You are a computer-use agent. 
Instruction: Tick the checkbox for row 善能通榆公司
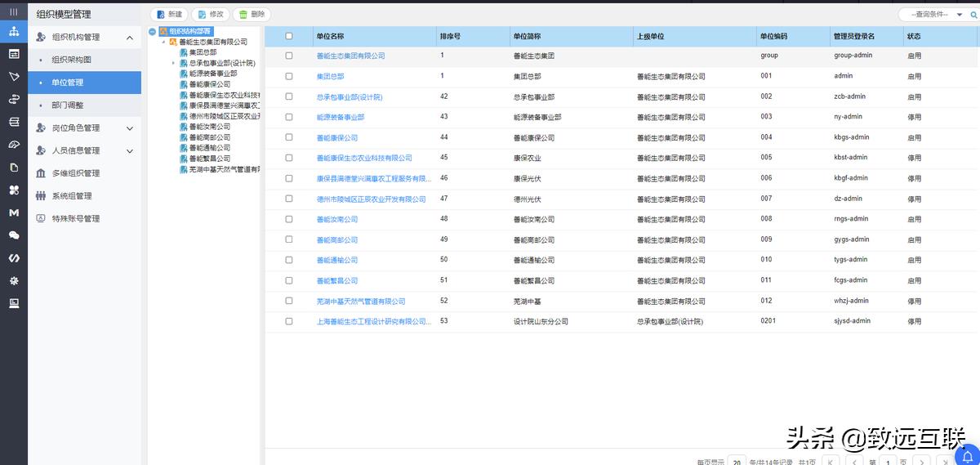pyautogui.click(x=289, y=260)
